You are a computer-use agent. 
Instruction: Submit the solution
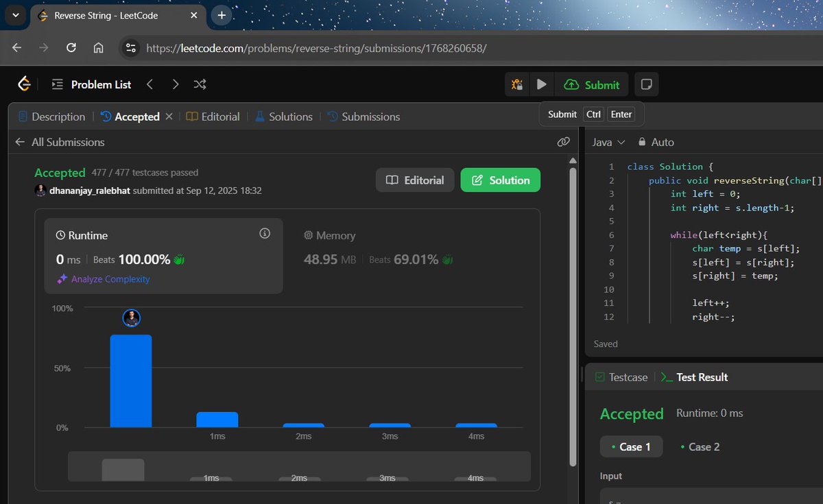click(592, 84)
